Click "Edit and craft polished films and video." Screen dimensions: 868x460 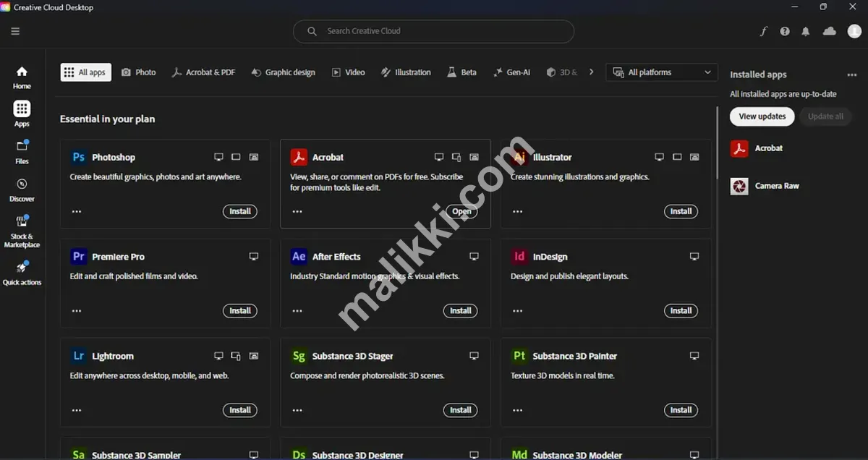134,276
